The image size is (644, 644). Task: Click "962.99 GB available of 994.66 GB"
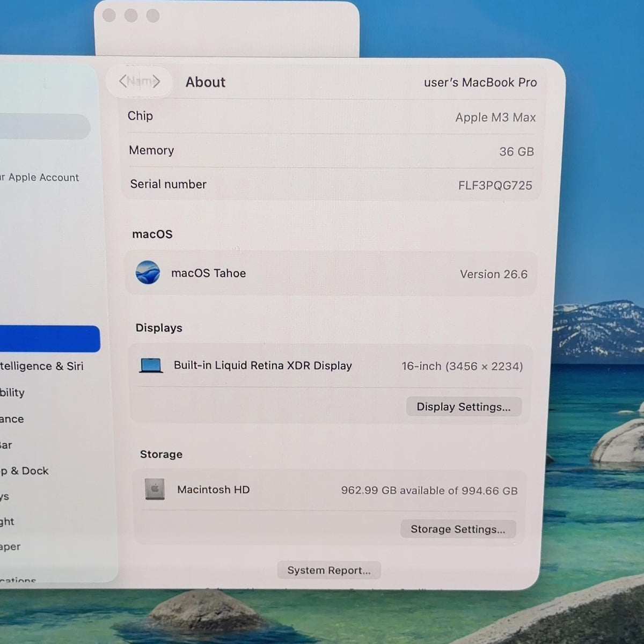[x=429, y=491]
